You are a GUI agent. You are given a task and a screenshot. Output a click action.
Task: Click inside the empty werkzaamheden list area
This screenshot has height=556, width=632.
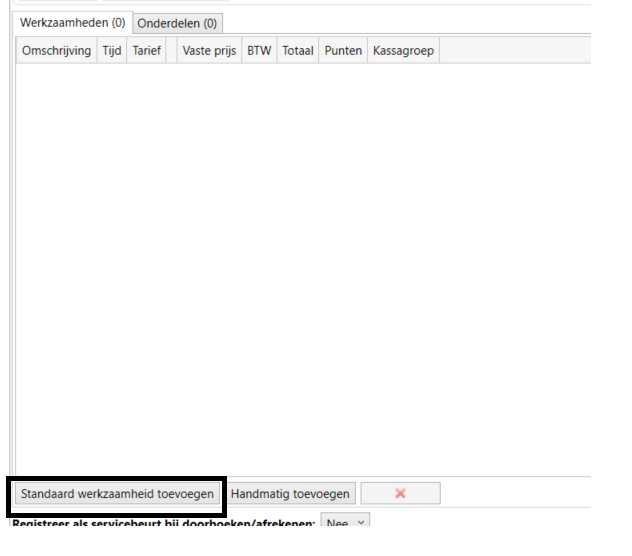pyautogui.click(x=300, y=260)
